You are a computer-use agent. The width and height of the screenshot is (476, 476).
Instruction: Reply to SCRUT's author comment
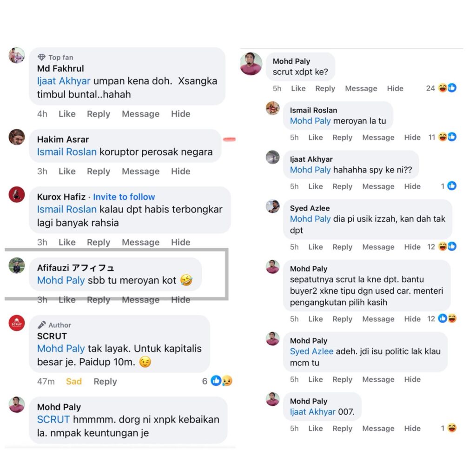click(105, 381)
